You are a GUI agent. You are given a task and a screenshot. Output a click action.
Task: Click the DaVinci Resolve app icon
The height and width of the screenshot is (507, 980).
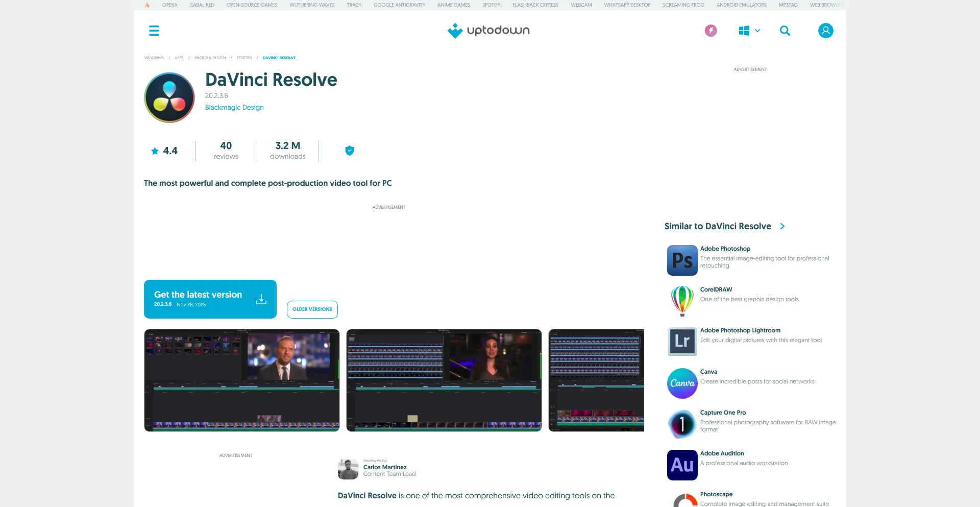[169, 98]
